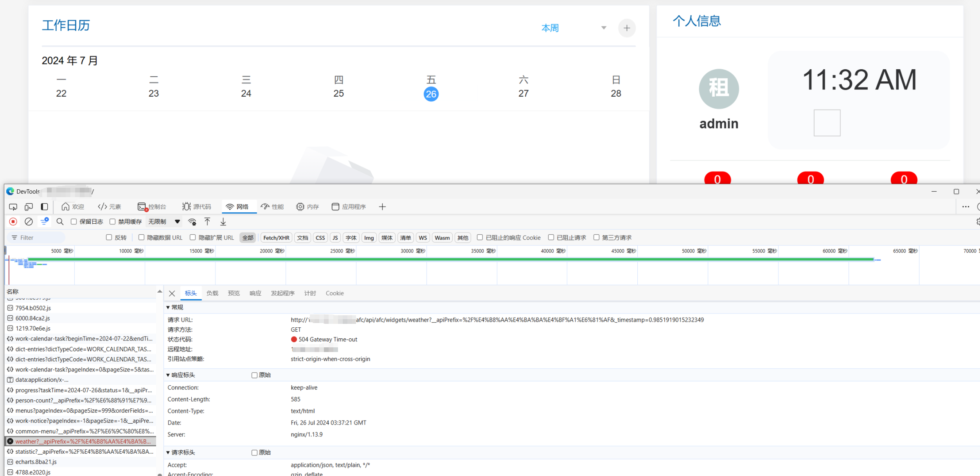Toggle device emulation icon
Image resolution: width=980 pixels, height=476 pixels.
[29, 207]
